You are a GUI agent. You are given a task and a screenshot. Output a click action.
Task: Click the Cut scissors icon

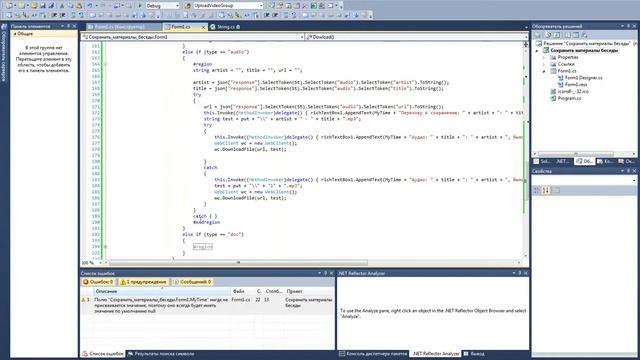point(62,6)
